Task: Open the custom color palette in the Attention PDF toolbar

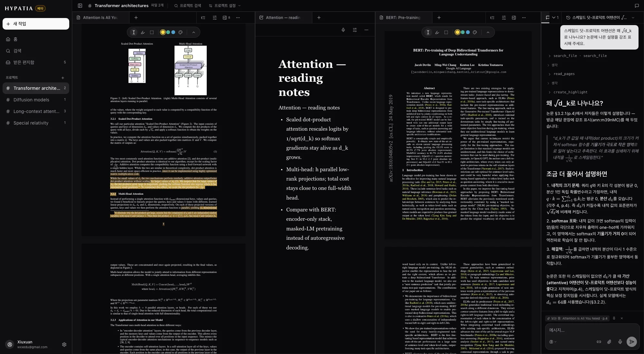Action: pyautogui.click(x=180, y=32)
